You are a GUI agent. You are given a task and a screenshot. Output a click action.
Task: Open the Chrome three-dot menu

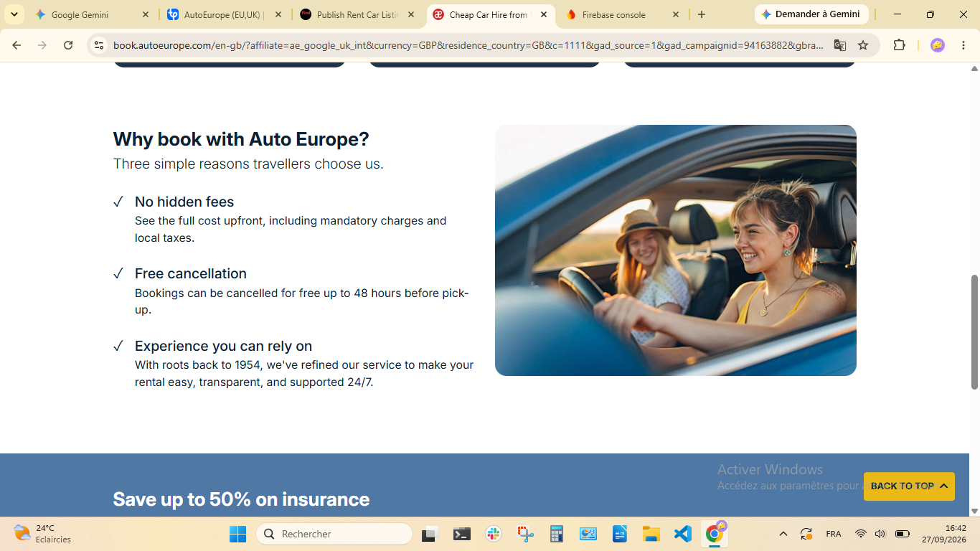pyautogui.click(x=963, y=45)
